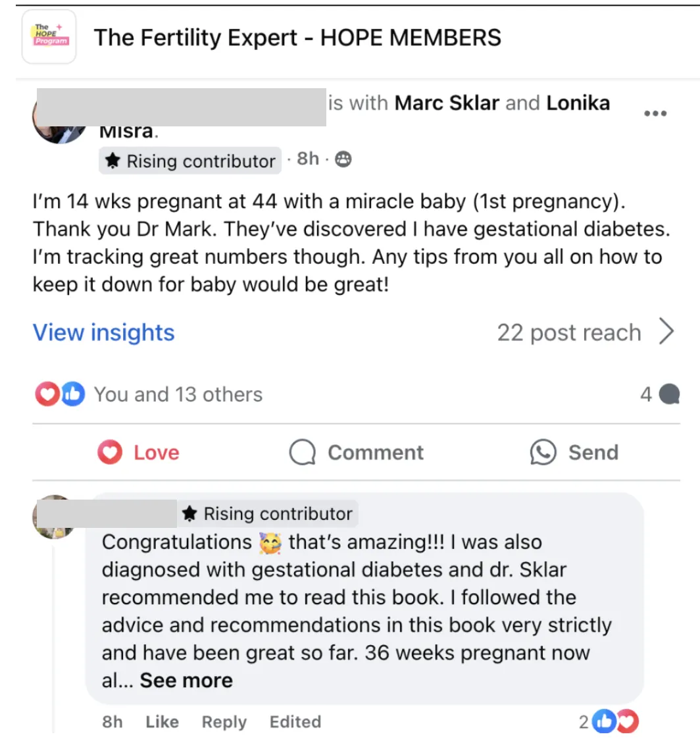Open the three-dot post options menu
The height and width of the screenshot is (753, 700).
click(x=655, y=113)
